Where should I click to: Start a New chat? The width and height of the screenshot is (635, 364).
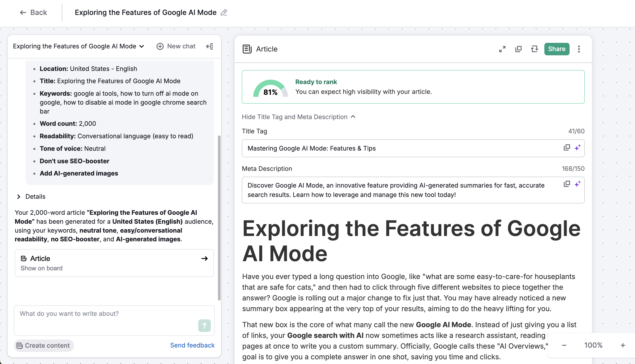click(176, 46)
